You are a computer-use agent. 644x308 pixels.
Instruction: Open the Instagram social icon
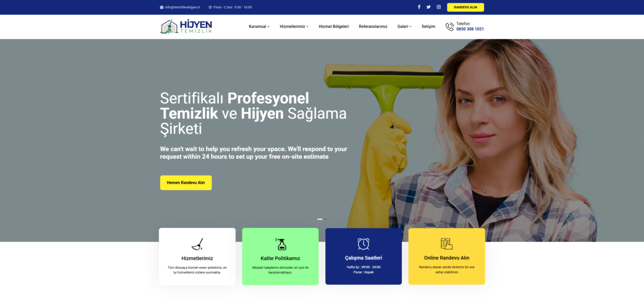pyautogui.click(x=438, y=7)
